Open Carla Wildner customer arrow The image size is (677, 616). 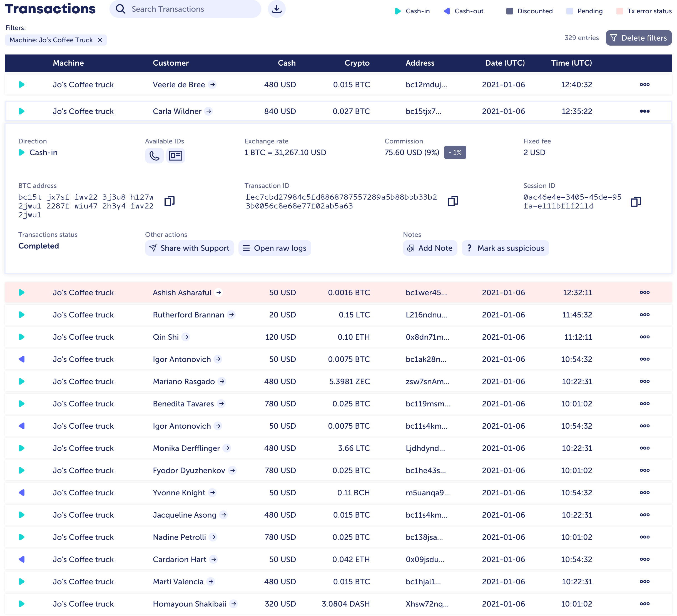pyautogui.click(x=208, y=111)
